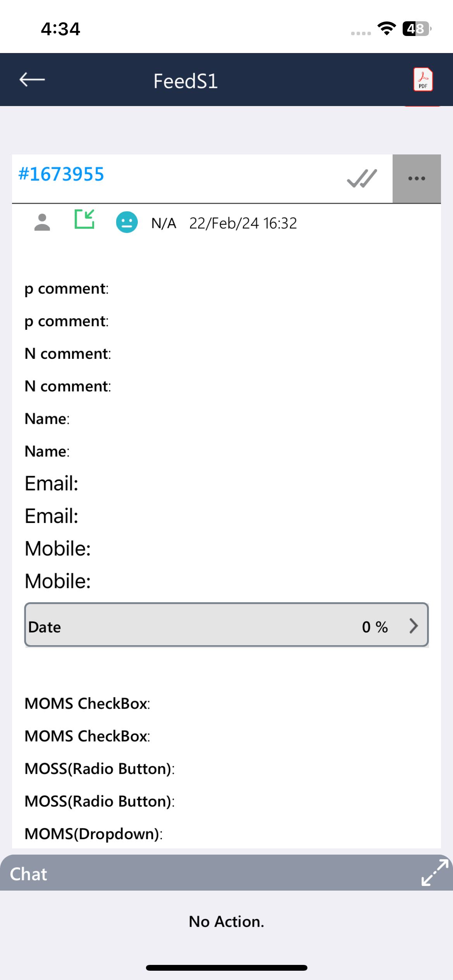
Task: Tap the 22/Feb/24 16:32 timestamp
Action: coord(243,223)
